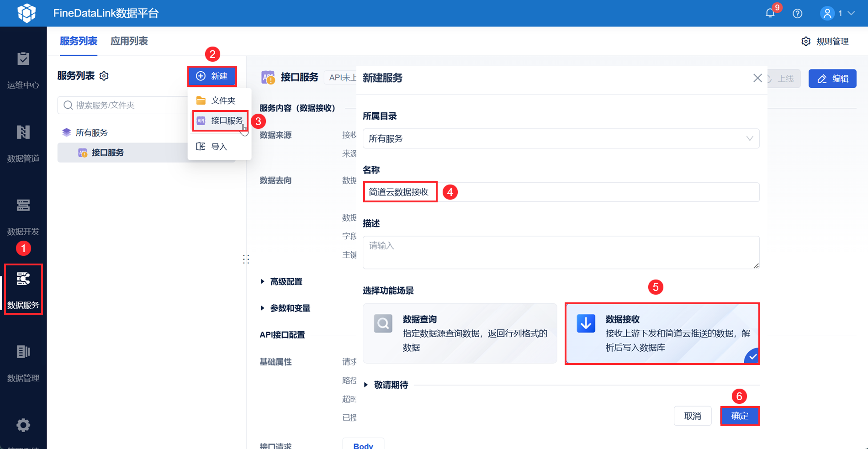
Task: Click the 数据来源 label
Action: tap(275, 135)
